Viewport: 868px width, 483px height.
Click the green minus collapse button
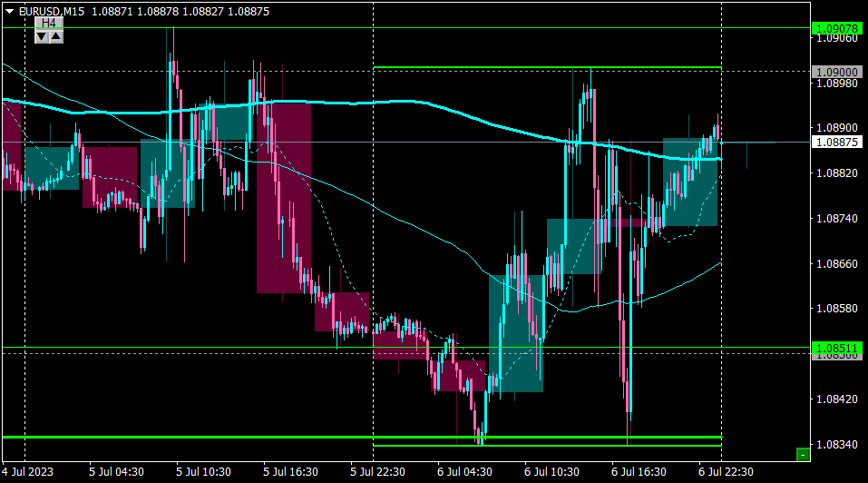click(x=803, y=455)
